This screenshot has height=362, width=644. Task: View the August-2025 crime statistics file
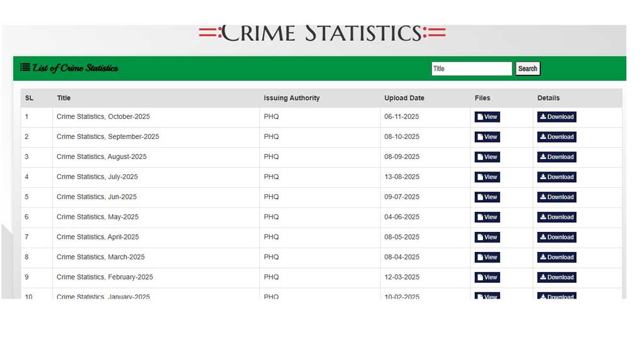(487, 157)
